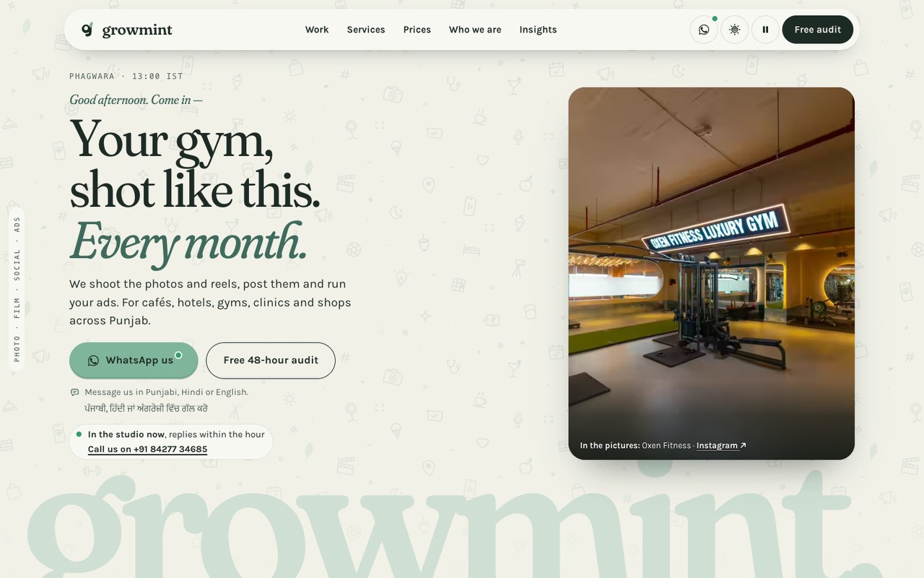Viewport: 924px width, 578px height.
Task: Click the growmint logo in the header
Action: click(126, 30)
